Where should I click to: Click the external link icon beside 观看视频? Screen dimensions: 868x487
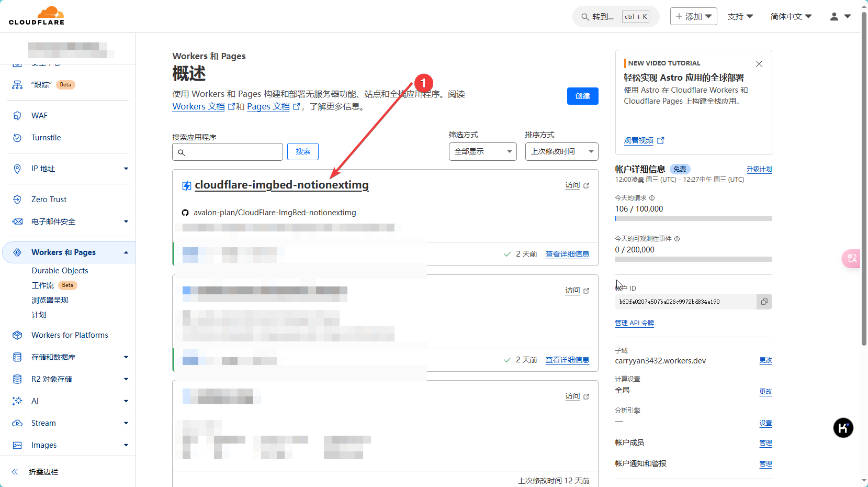(661, 141)
